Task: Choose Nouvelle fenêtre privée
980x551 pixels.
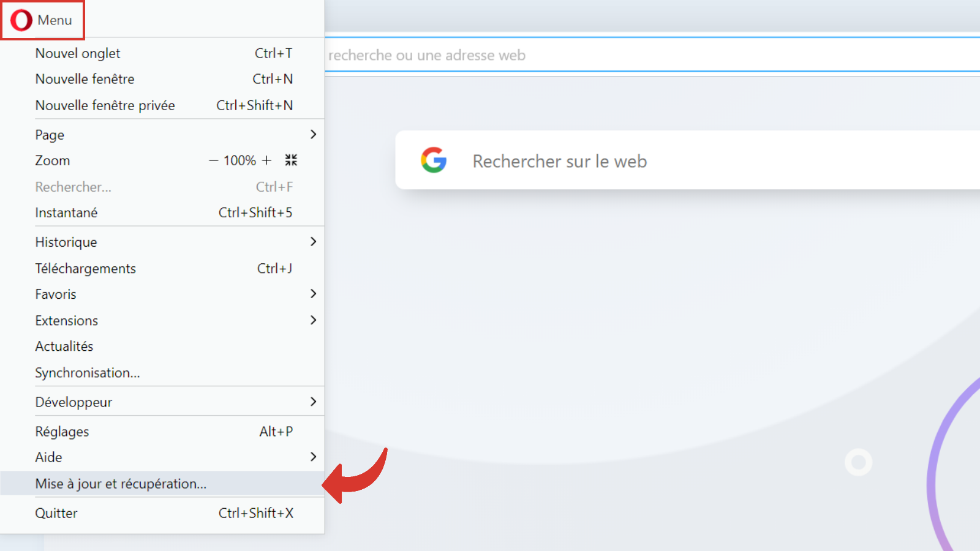Action: 105,105
